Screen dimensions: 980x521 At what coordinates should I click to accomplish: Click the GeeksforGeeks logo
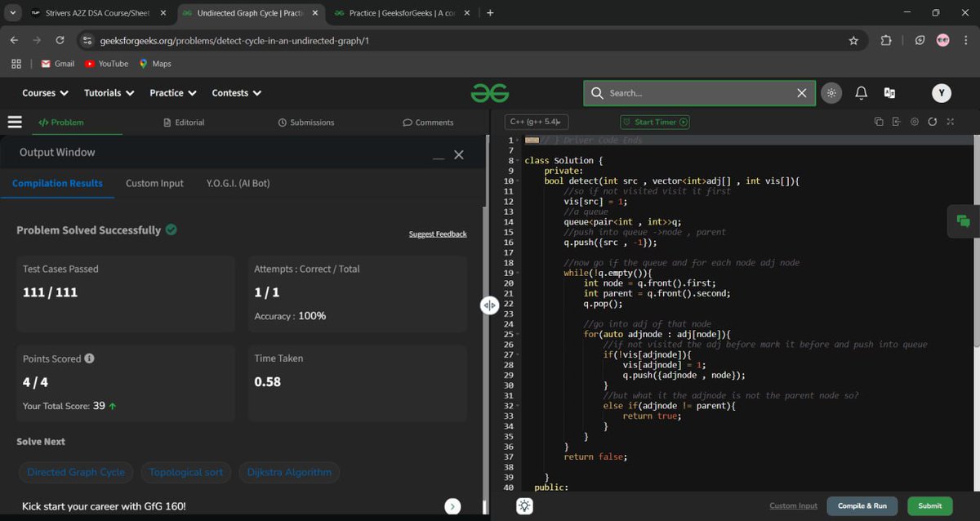coord(490,93)
